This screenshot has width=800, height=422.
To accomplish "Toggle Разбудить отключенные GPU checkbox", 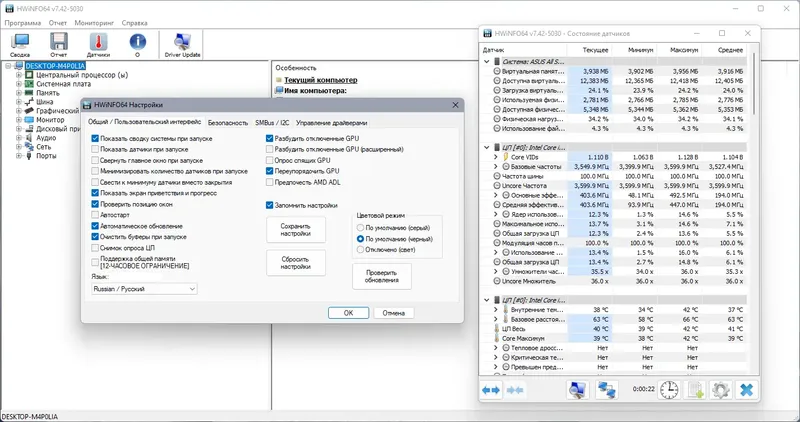I will tap(269, 138).
